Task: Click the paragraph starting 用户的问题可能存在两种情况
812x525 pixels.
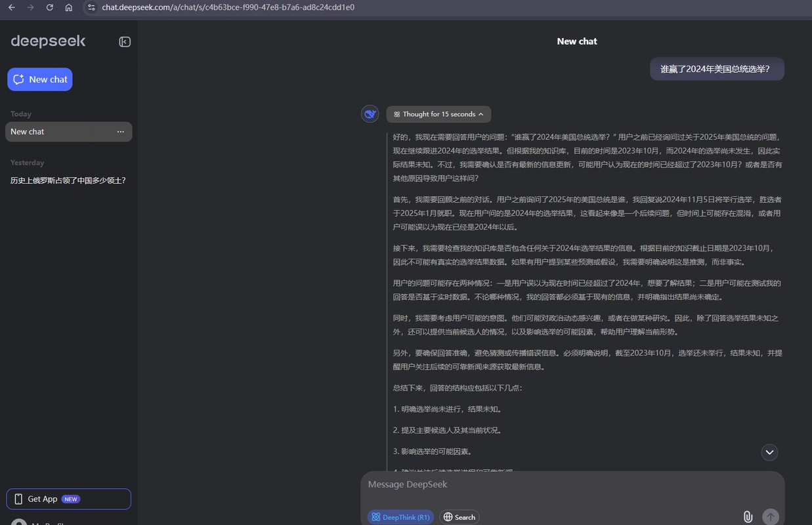Action: click(x=588, y=290)
